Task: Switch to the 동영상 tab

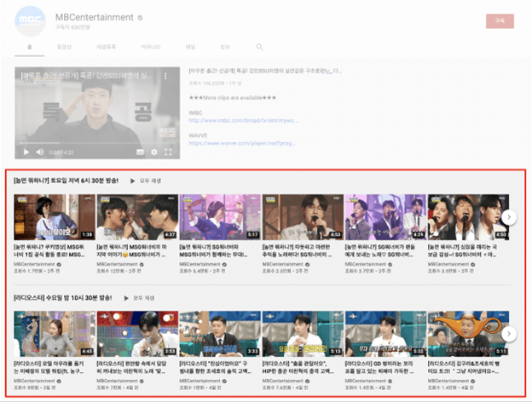Action: 64,47
